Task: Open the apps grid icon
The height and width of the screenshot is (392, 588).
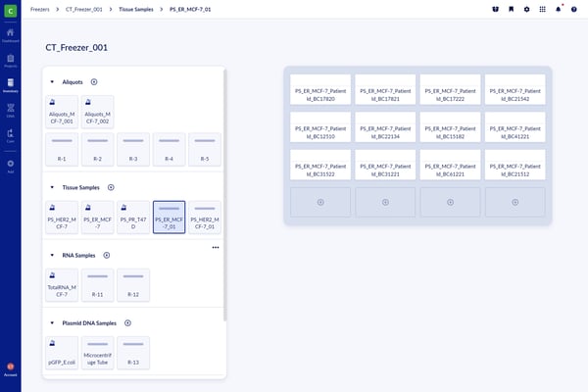Action: (542, 9)
